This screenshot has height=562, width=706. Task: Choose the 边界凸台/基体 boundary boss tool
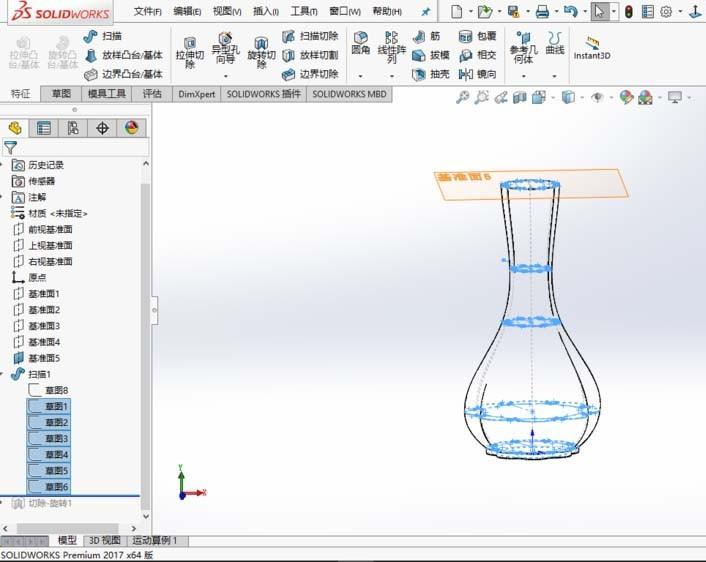pos(123,74)
